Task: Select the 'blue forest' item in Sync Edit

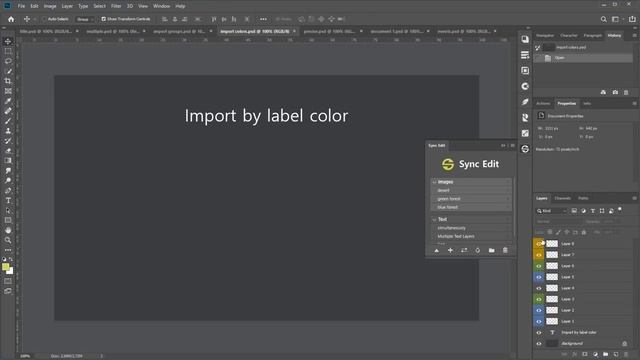Action: [x=471, y=207]
